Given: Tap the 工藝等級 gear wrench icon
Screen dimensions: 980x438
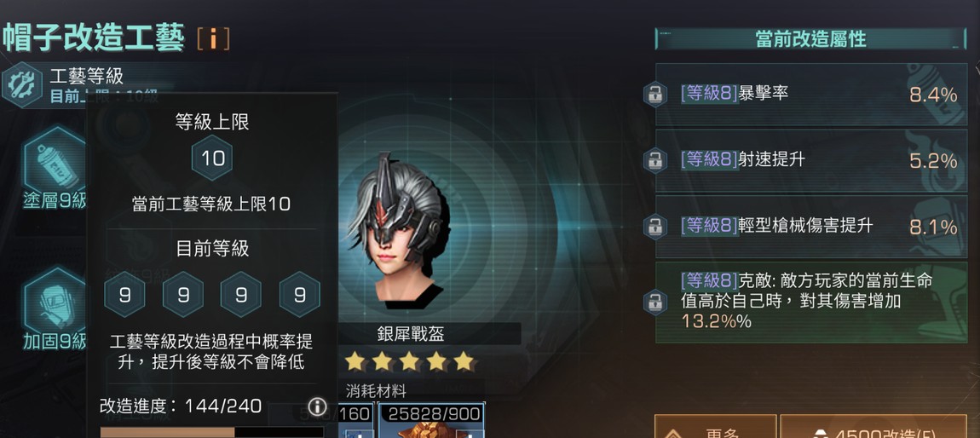Looking at the screenshot, I should [22, 85].
